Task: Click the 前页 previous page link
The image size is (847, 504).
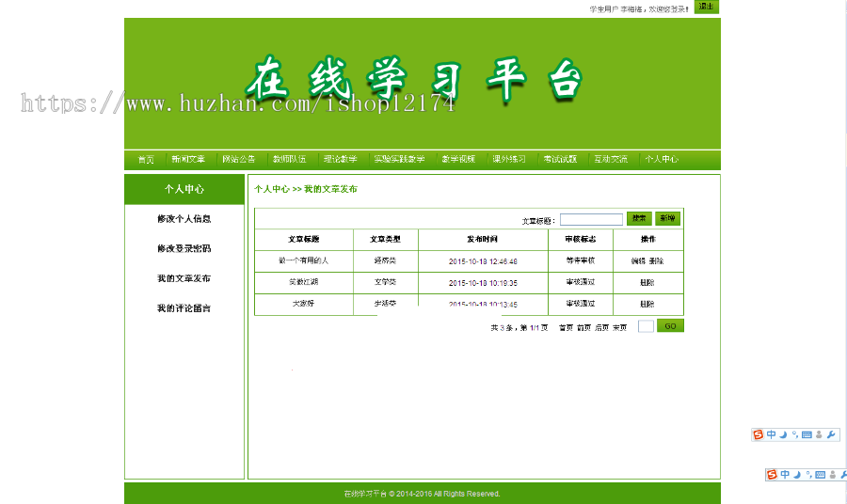Action: click(x=583, y=327)
